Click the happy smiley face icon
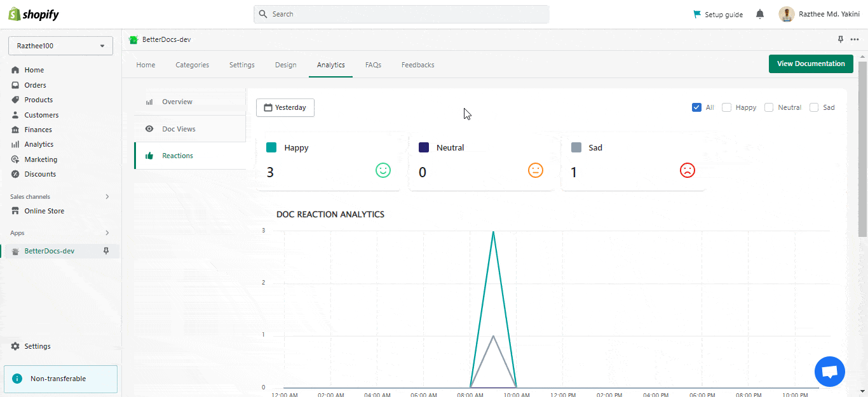 click(383, 170)
